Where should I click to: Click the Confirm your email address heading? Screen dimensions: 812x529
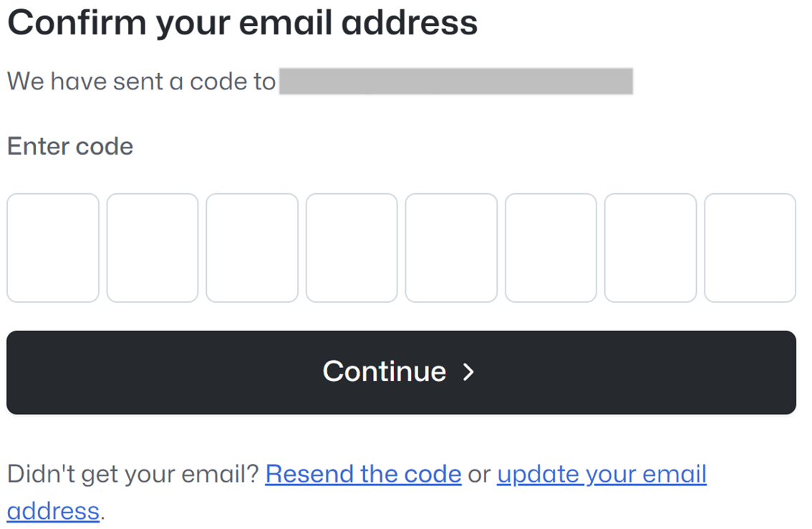(x=242, y=22)
